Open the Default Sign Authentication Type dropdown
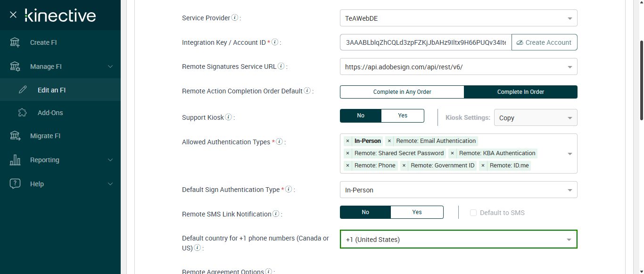644x274 pixels. pos(458,190)
